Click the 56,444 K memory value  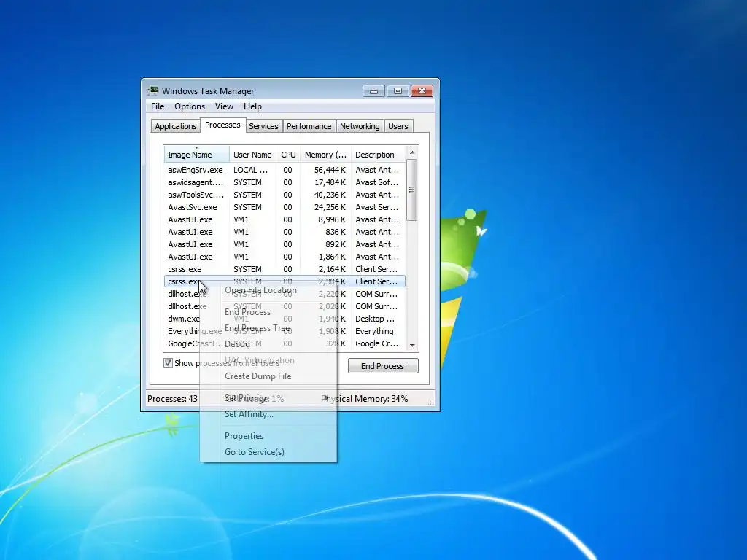tap(330, 170)
